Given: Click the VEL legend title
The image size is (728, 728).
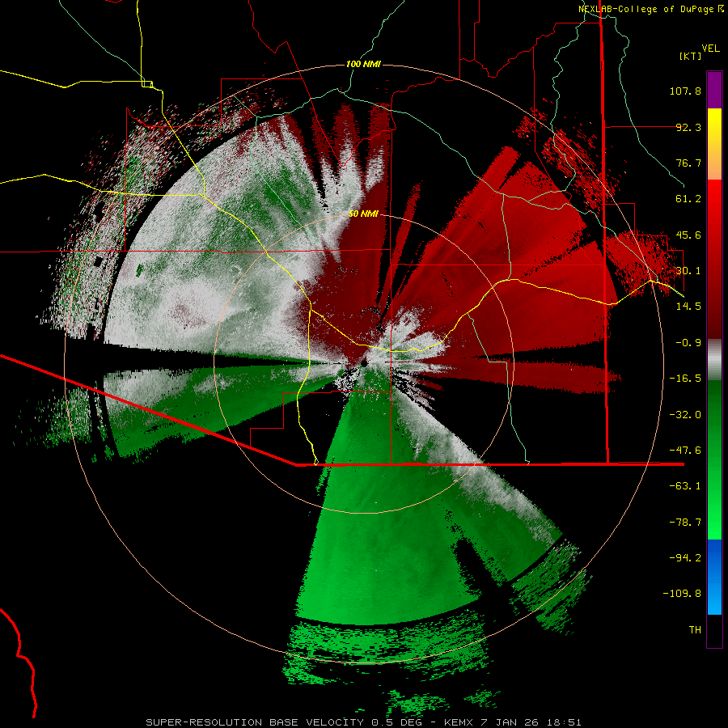Looking at the screenshot, I should coord(710,49).
